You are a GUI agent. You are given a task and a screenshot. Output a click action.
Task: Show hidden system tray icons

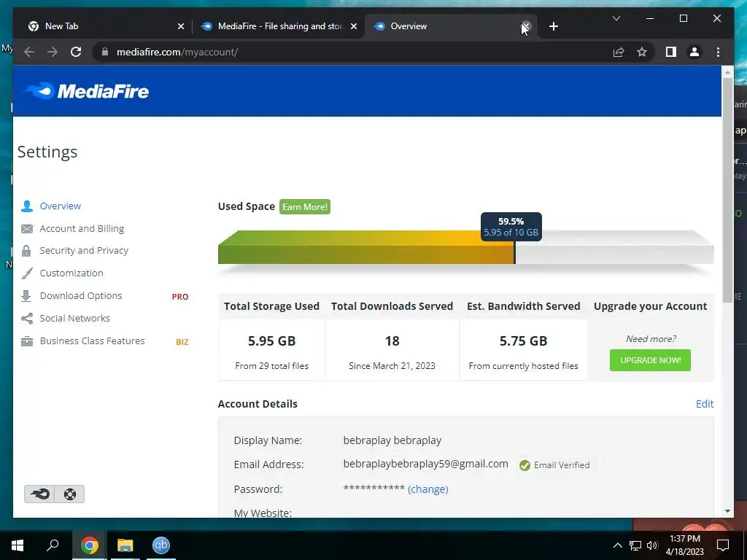coord(617,545)
